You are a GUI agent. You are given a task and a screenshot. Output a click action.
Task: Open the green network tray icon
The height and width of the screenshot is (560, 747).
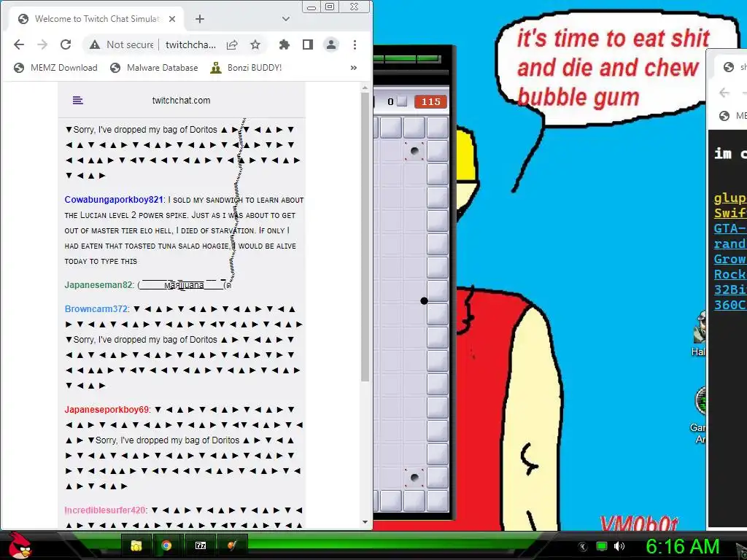(602, 546)
